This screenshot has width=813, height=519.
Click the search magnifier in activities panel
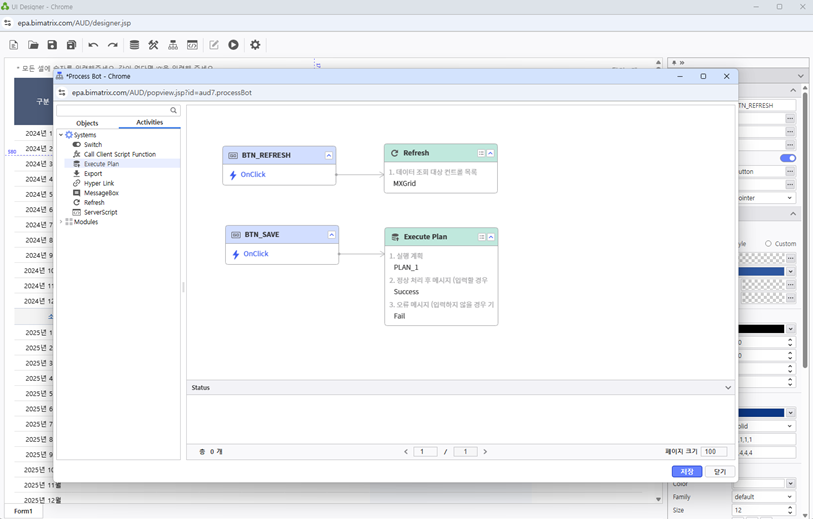(x=174, y=111)
